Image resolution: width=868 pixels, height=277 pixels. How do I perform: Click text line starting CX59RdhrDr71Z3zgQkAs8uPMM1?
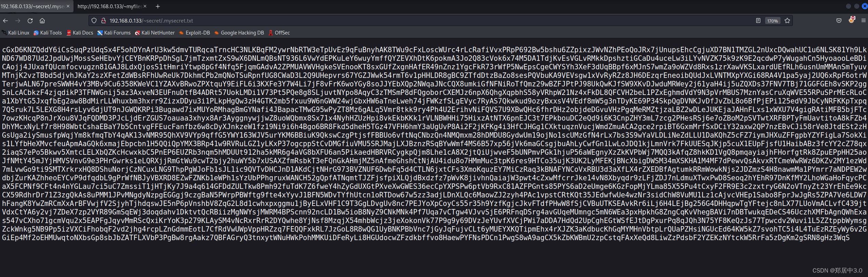pos(434,195)
